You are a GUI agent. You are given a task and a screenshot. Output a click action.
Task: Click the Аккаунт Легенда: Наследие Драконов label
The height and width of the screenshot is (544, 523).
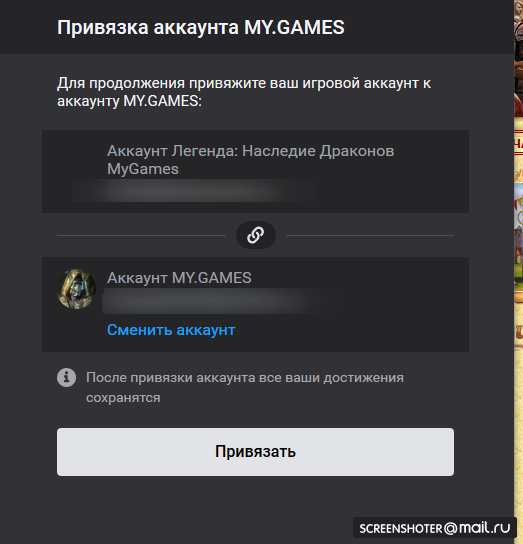coord(251,151)
